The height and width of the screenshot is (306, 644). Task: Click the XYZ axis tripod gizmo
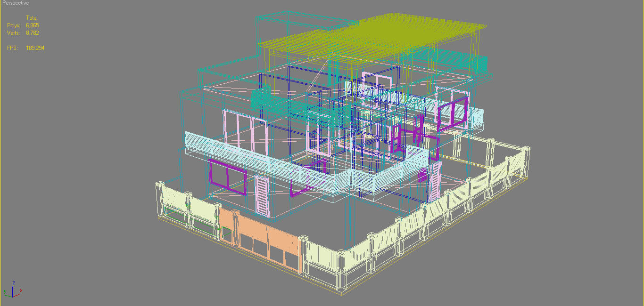click(x=13, y=290)
